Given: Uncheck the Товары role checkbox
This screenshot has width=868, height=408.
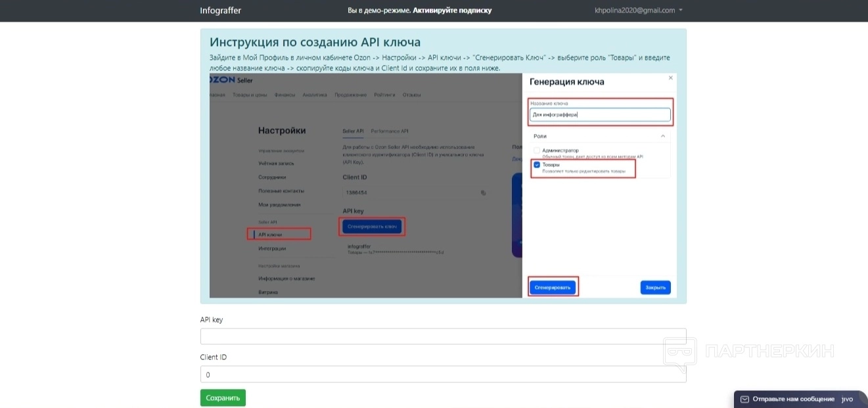Looking at the screenshot, I should click(537, 165).
